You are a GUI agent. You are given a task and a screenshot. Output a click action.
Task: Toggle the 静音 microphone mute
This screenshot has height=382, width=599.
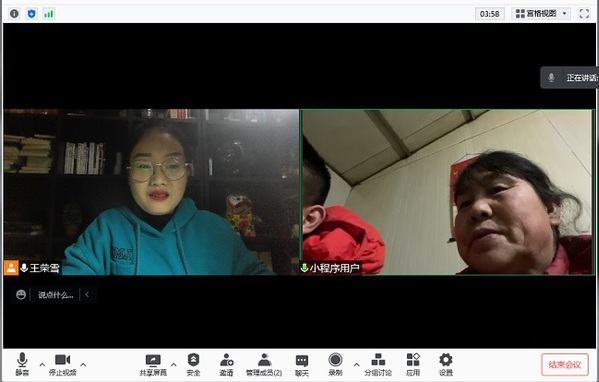22,364
